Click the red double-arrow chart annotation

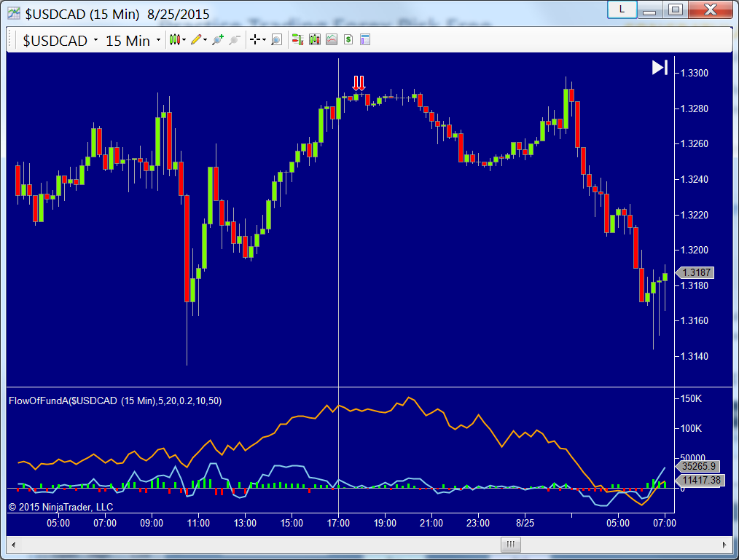coord(359,83)
